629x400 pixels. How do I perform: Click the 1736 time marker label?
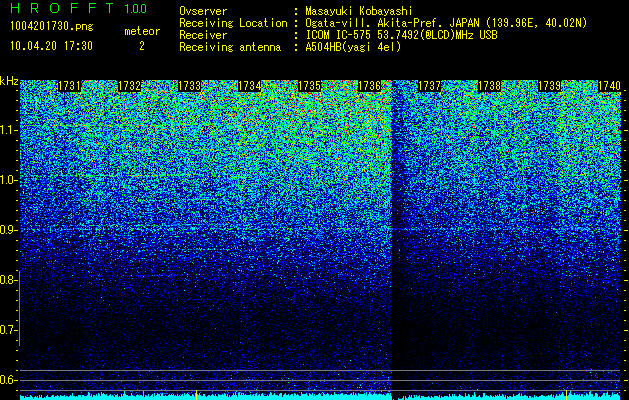pyautogui.click(x=369, y=86)
